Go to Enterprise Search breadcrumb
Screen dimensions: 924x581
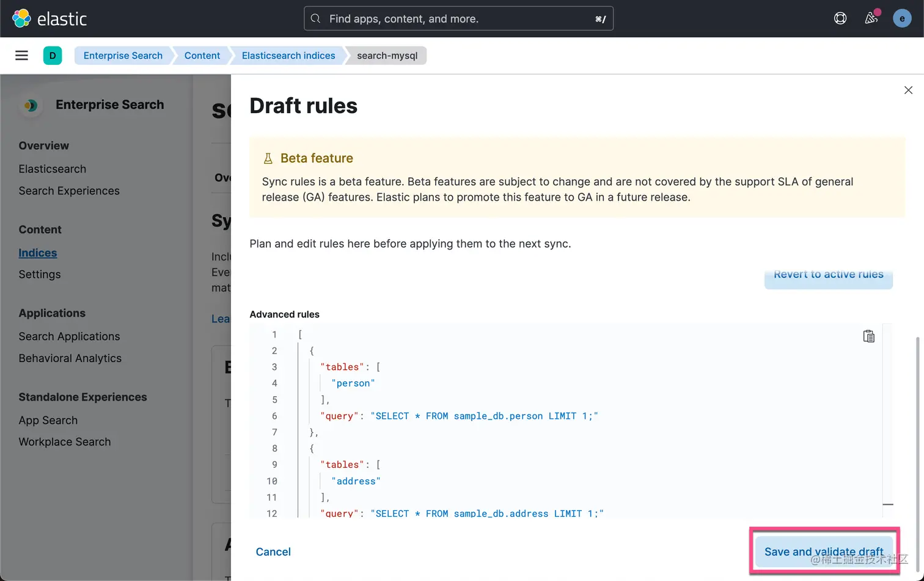coord(123,56)
